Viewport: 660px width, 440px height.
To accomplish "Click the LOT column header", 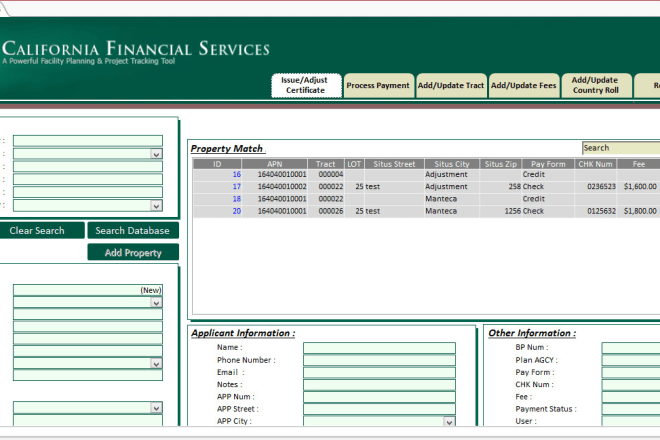I will click(x=354, y=164).
